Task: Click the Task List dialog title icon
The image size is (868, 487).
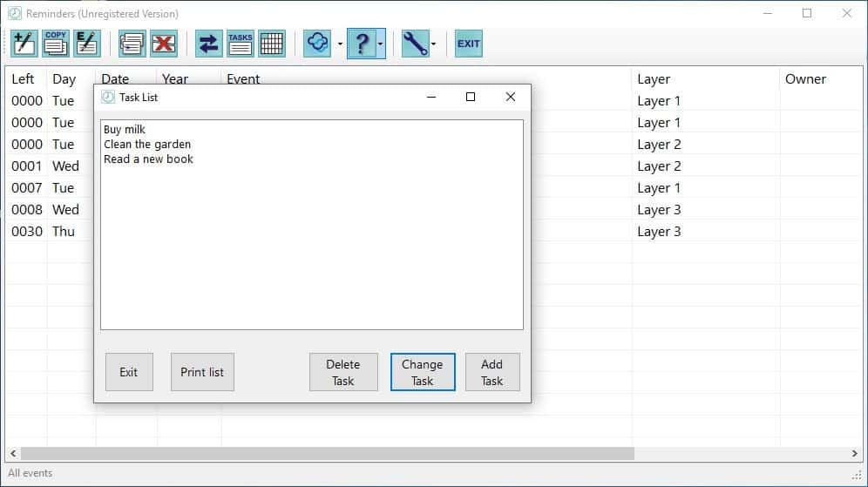Action: tap(108, 98)
